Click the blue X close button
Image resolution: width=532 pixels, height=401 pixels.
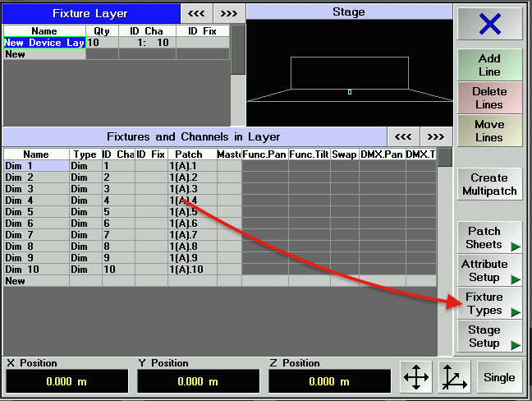[489, 24]
